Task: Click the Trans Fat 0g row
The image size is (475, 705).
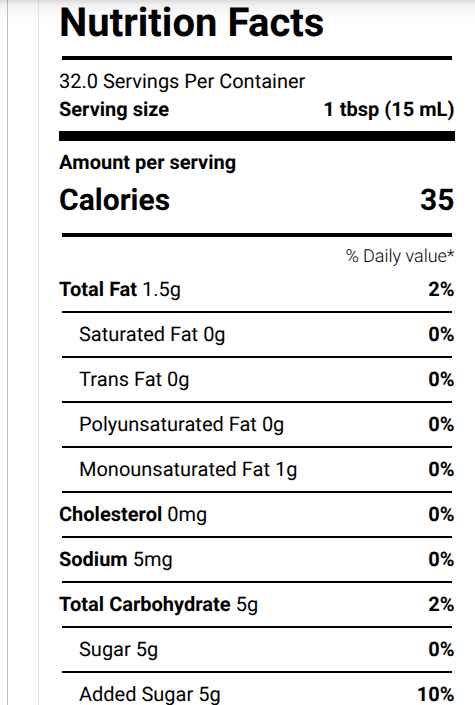Action: 257,379
